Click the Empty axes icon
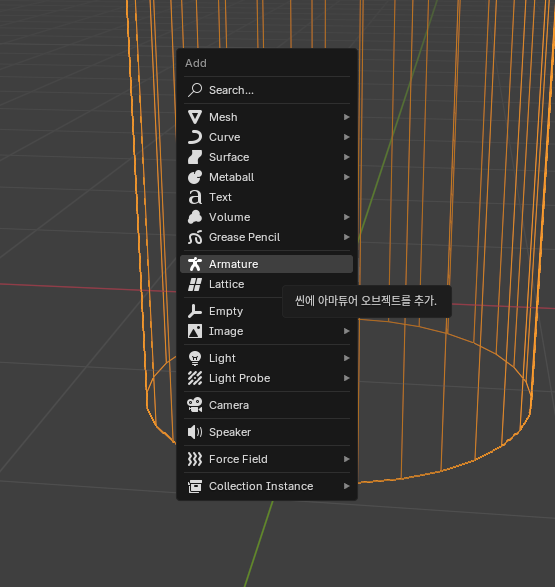Viewport: 555px width, 587px height. (x=195, y=311)
